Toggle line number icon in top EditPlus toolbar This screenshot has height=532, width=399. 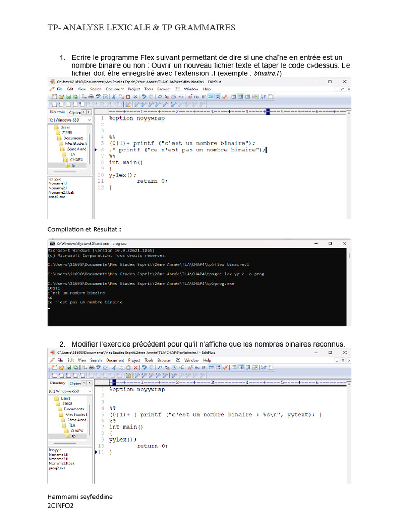coord(218,97)
